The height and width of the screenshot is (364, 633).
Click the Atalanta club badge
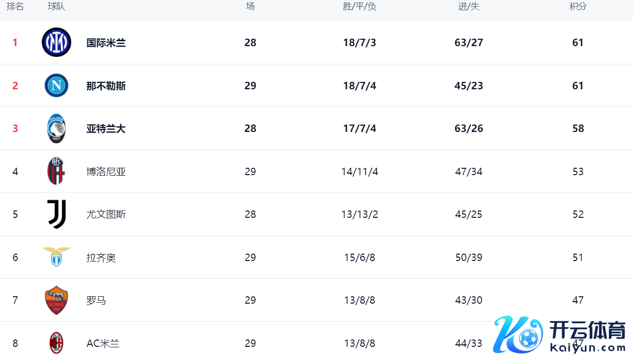[x=56, y=129]
